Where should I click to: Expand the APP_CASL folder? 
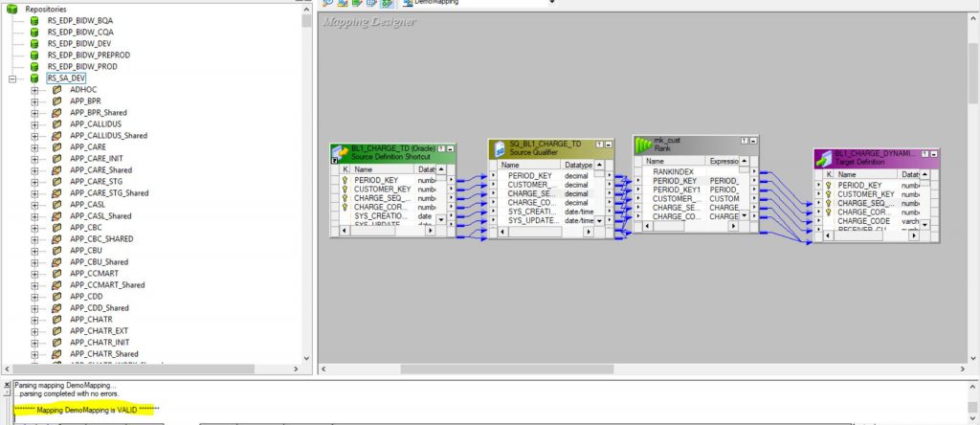click(x=34, y=205)
